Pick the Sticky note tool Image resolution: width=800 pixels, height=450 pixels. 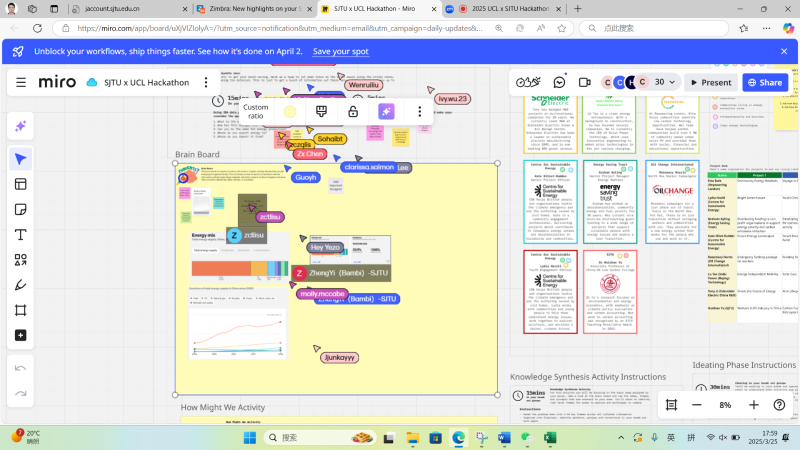click(20, 209)
